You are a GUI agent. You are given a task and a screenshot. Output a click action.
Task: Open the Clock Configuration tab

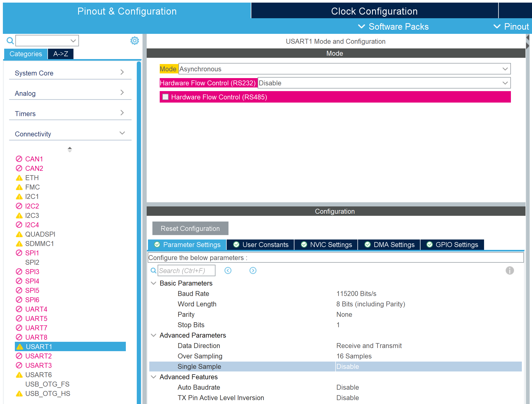tap(374, 11)
